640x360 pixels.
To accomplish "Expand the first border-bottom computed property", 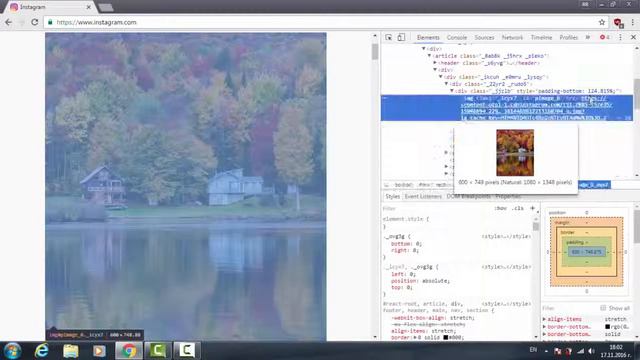I will [x=544, y=327].
